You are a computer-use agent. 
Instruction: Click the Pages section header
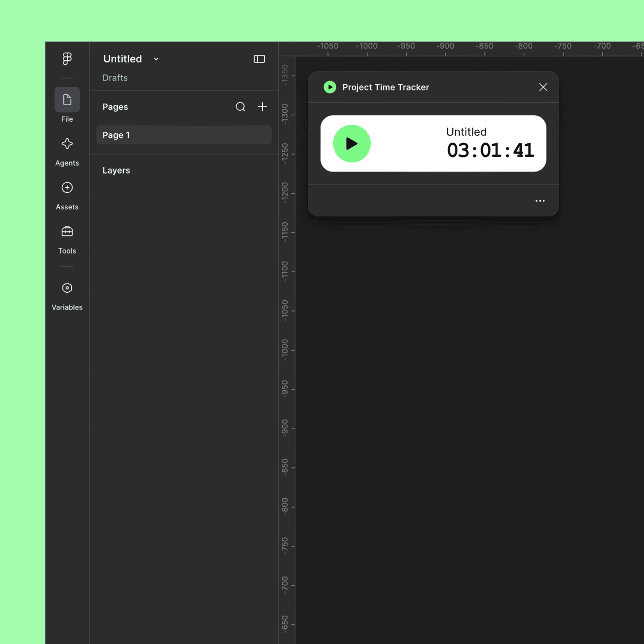click(115, 107)
